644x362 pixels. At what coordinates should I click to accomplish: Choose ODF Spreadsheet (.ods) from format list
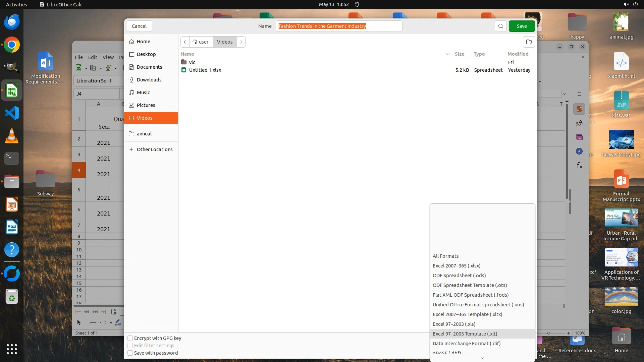point(459,276)
